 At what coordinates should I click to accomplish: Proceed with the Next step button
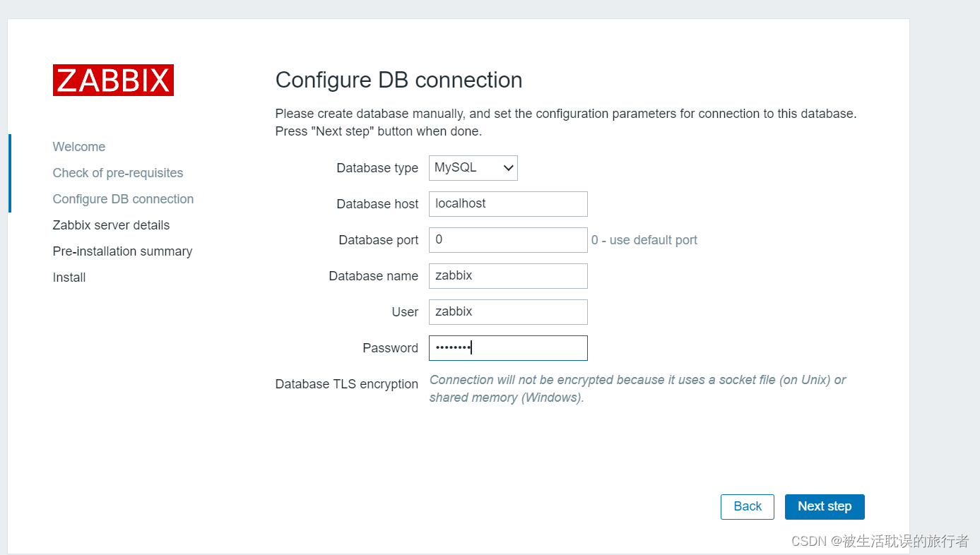point(825,507)
